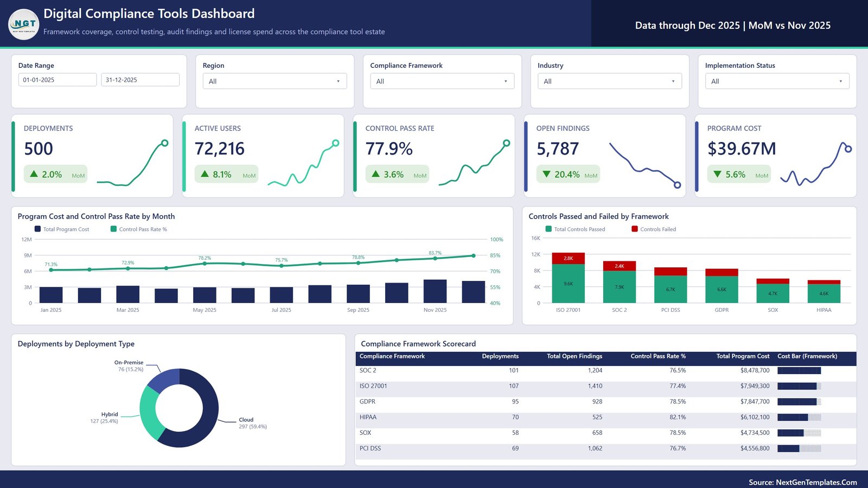Click the Active Users up-trend arrow icon
868x488 pixels.
pyautogui.click(x=205, y=174)
